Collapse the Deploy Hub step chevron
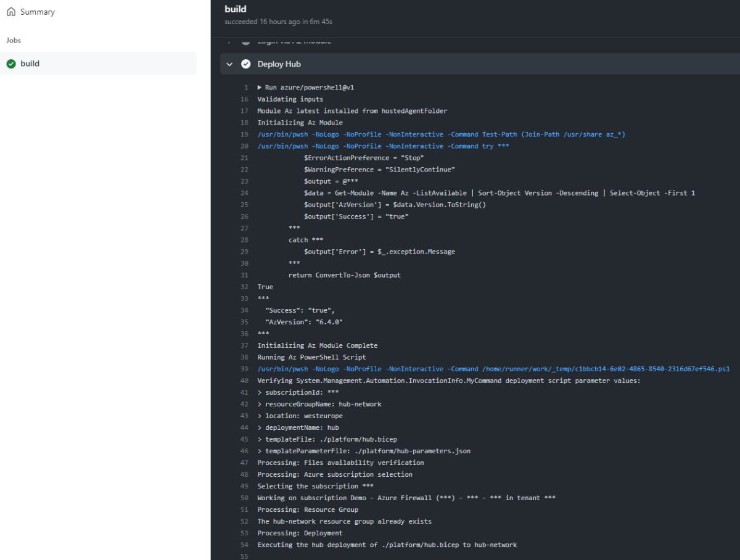The image size is (740, 560). click(x=230, y=64)
